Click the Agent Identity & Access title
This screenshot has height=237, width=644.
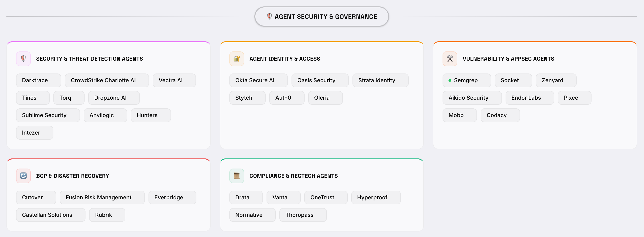285,59
